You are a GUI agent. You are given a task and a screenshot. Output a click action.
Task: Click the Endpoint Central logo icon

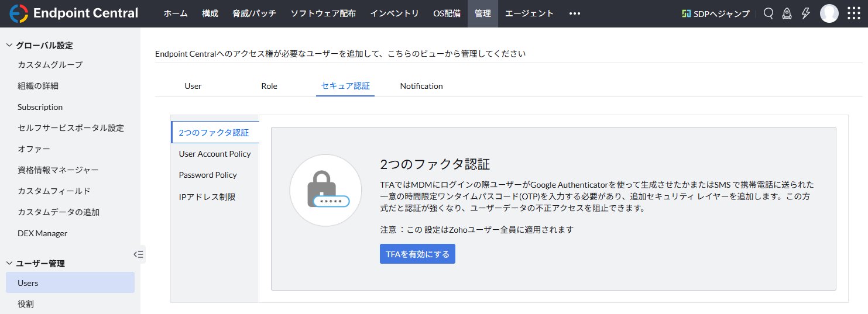(19, 13)
